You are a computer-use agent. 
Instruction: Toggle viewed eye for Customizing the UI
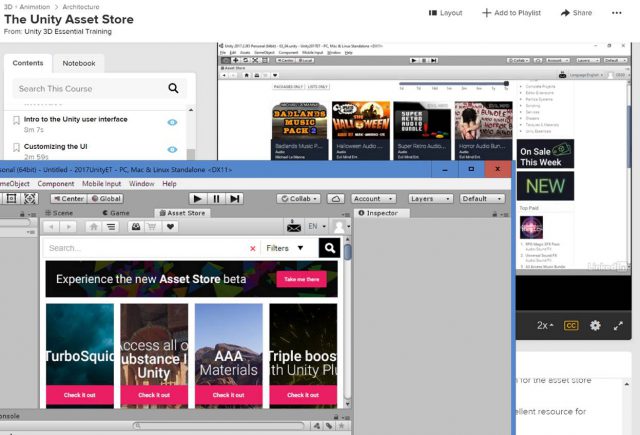(172, 150)
